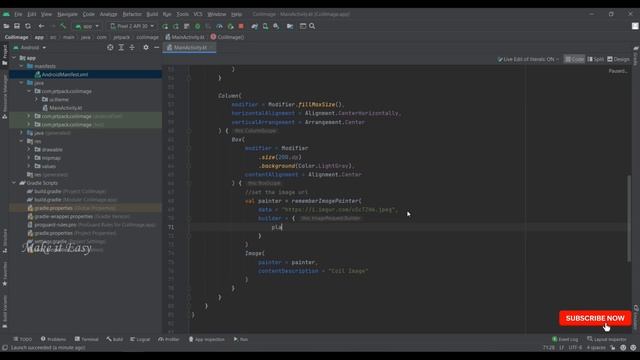Select proguard-rules.pro in Gradle Scripts
The image size is (640, 360).
click(91, 225)
